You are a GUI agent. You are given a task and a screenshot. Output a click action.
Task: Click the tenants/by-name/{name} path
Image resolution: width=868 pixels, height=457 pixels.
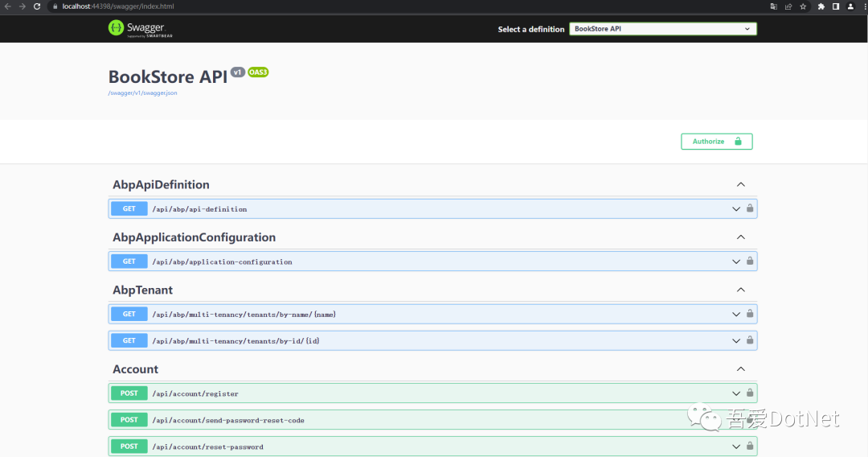tap(244, 314)
